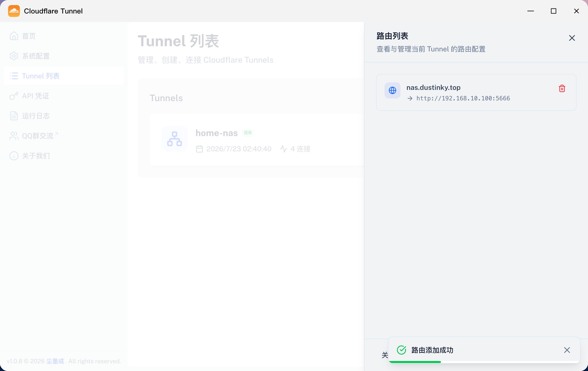Delete the nas.dustinky.top route
The height and width of the screenshot is (371, 588).
click(x=562, y=88)
